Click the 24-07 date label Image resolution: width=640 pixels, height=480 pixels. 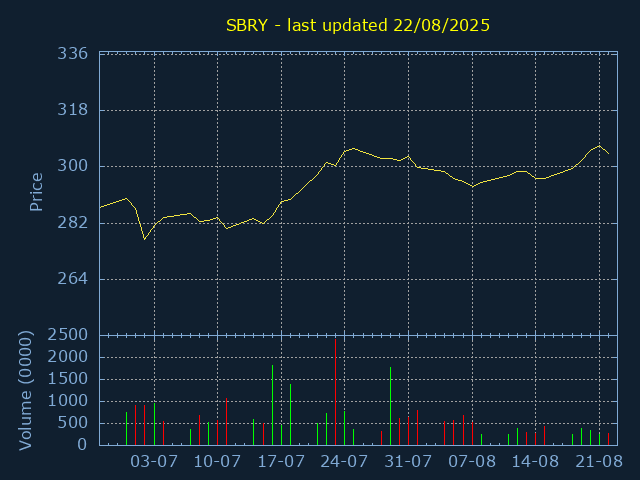(344, 462)
